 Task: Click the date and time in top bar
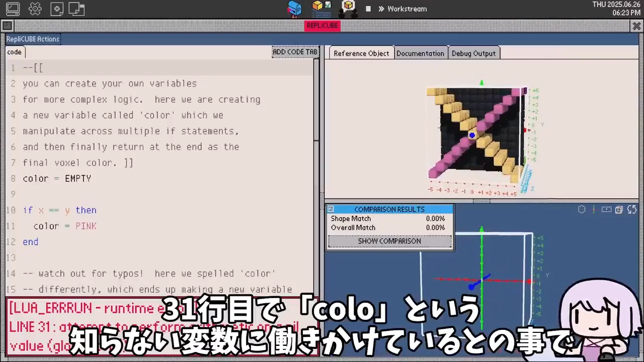[616, 9]
